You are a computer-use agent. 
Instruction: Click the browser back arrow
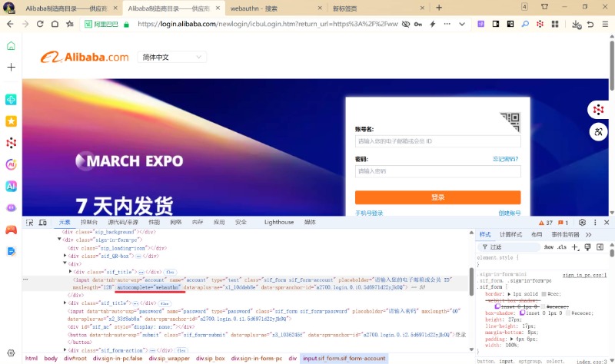pyautogui.click(x=10, y=24)
